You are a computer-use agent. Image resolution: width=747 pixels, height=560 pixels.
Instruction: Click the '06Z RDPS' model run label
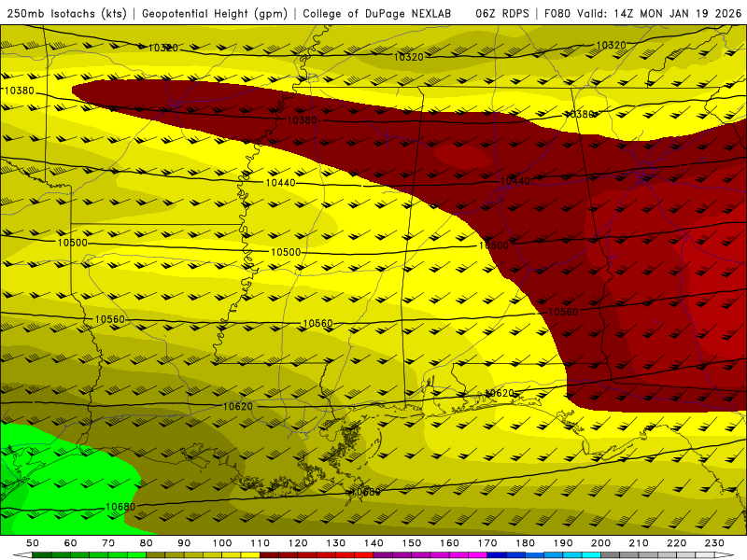[x=502, y=14]
